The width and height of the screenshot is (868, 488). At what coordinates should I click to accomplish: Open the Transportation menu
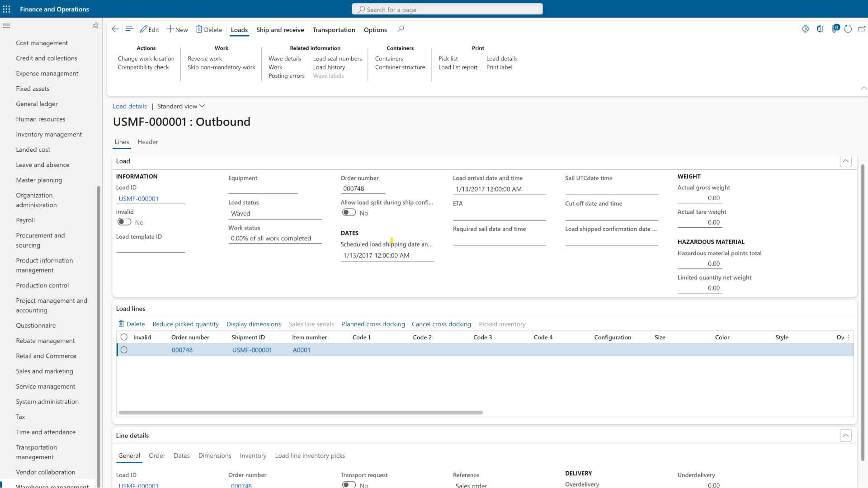click(x=334, y=30)
